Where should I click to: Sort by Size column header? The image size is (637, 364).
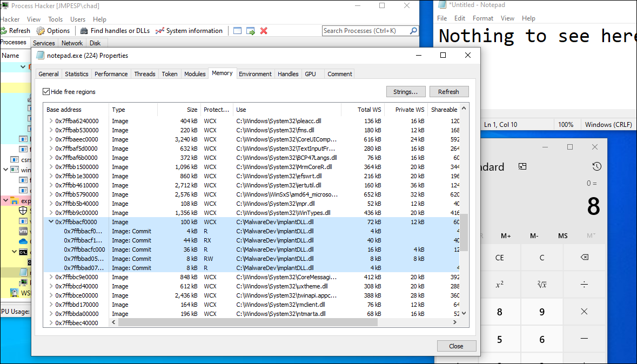point(179,110)
